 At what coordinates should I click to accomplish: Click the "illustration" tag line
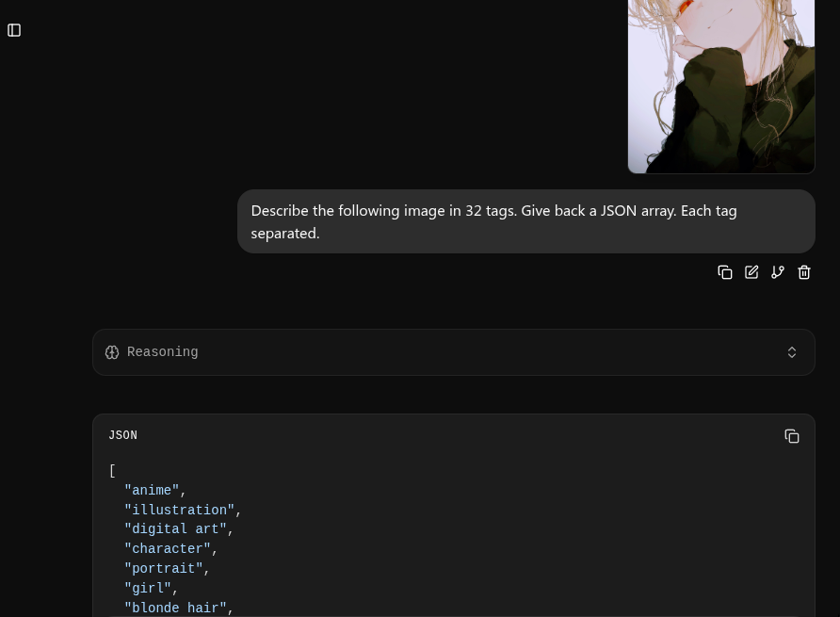click(183, 510)
